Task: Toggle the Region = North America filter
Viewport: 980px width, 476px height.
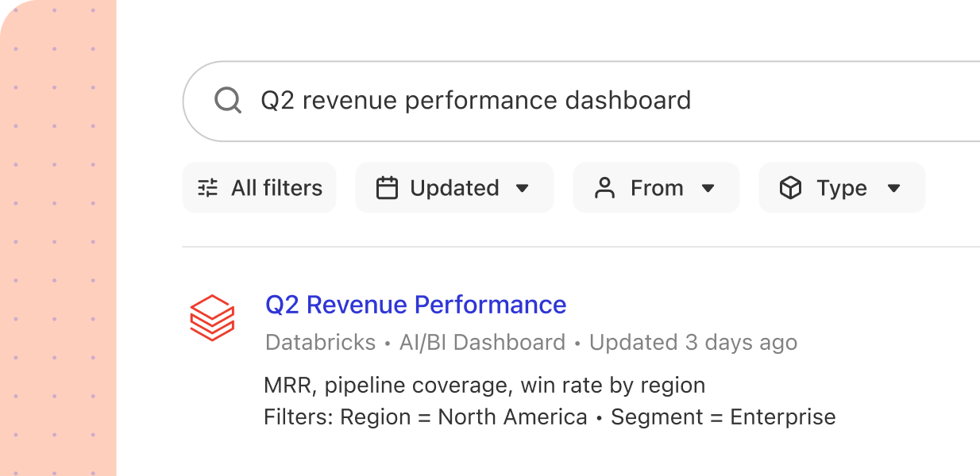Action: 457,416
